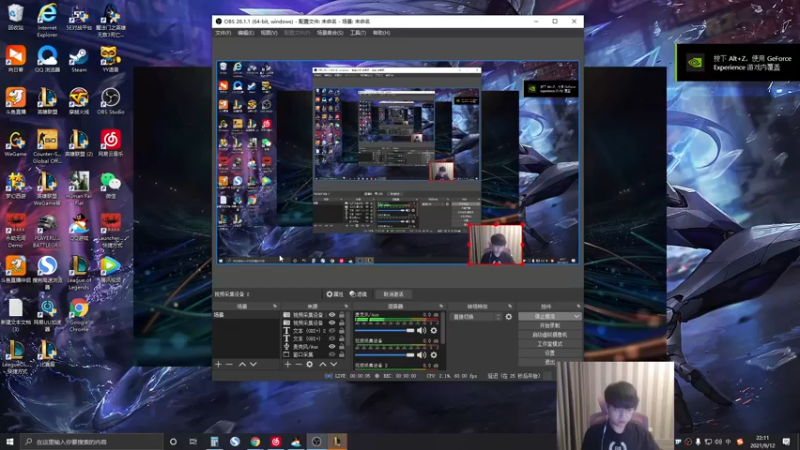Move scene up with arrow icon
The image size is (800, 450).
click(242, 364)
